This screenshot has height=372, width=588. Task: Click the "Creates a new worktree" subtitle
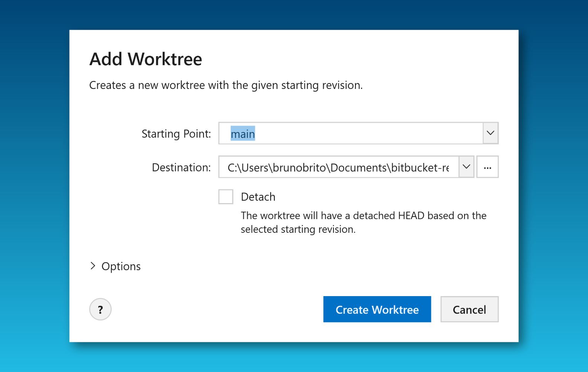pos(226,85)
